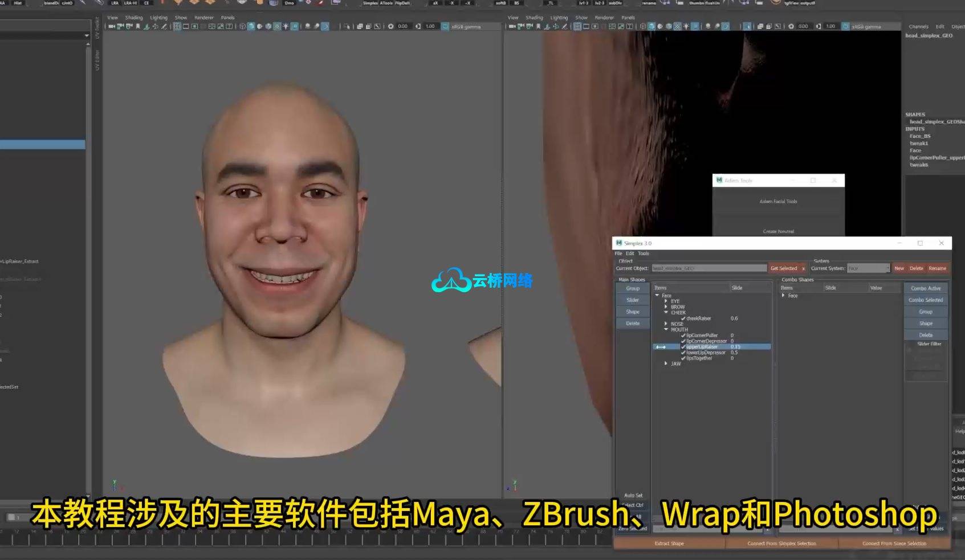The image size is (965, 560).
Task: Toggle the lipsTogether checkbox
Action: coord(683,358)
